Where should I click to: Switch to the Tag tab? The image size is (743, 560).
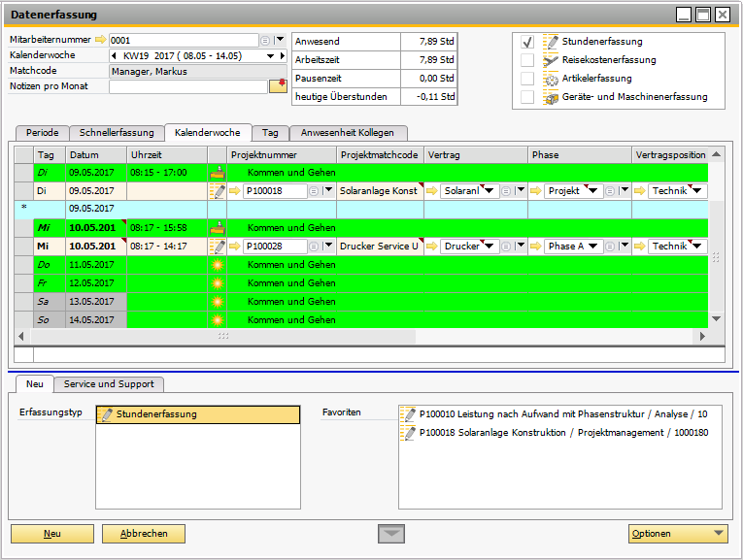(270, 133)
